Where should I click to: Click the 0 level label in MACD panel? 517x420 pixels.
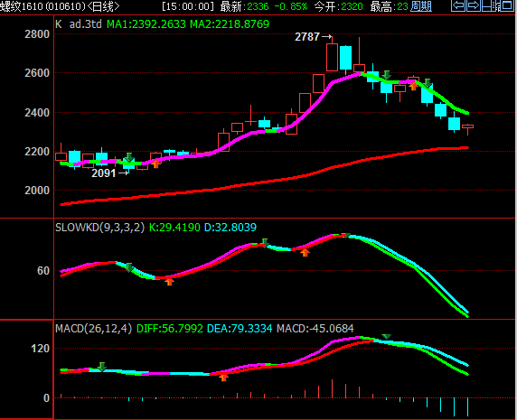[x=47, y=398]
